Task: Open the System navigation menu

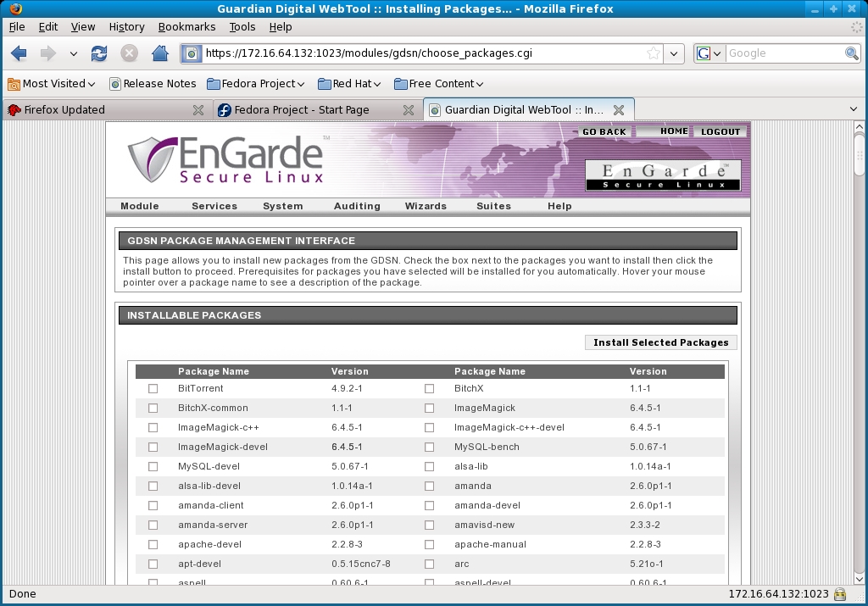Action: [x=283, y=206]
